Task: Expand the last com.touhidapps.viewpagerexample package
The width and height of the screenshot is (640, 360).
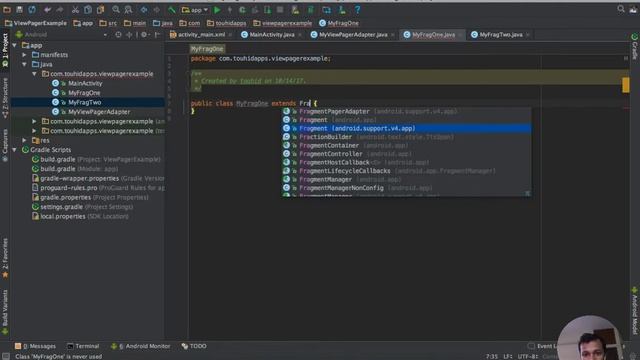Action: pyautogui.click(x=34, y=131)
